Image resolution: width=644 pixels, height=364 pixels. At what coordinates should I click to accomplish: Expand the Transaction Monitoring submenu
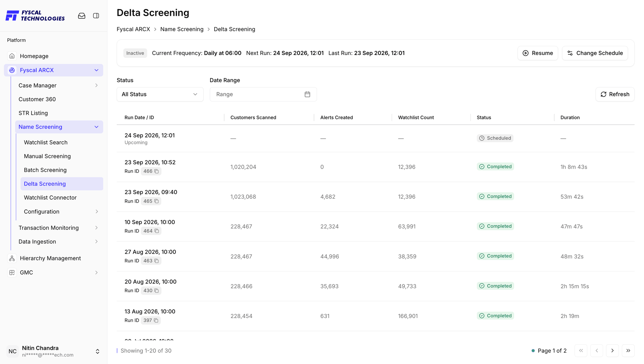[97, 228]
